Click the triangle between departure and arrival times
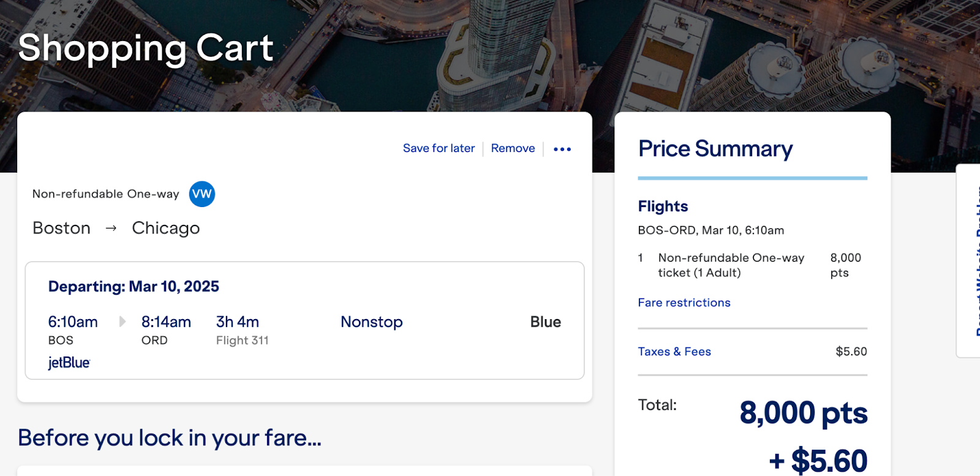This screenshot has height=476, width=980. coord(123,322)
